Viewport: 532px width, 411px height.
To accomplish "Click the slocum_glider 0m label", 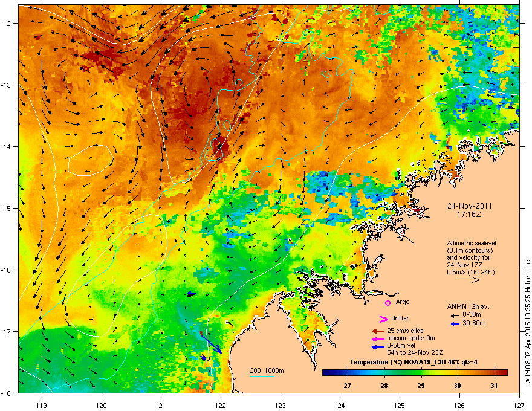I will tap(411, 338).
